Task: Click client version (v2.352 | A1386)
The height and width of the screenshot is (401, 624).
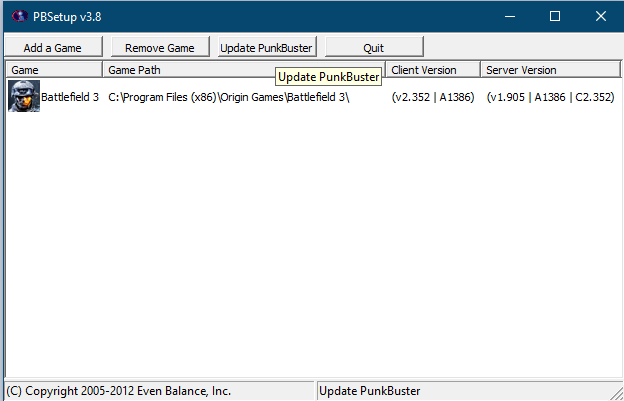Action: click(433, 97)
